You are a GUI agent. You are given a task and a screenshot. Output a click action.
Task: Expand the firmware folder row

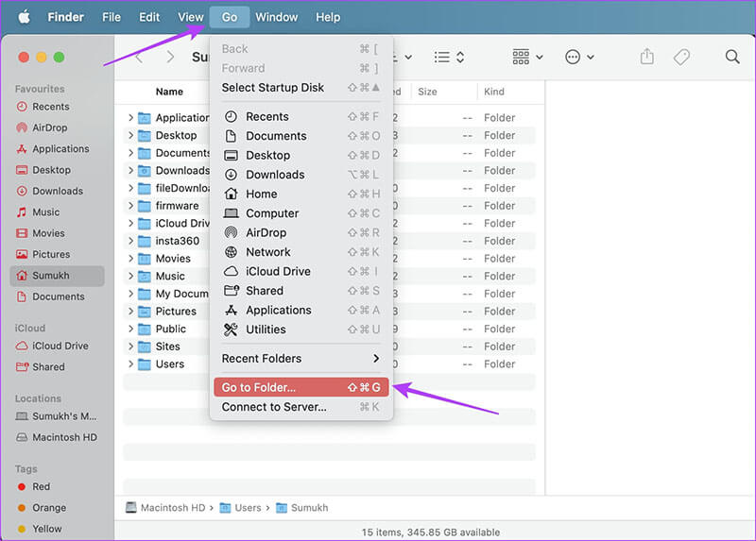click(130, 206)
